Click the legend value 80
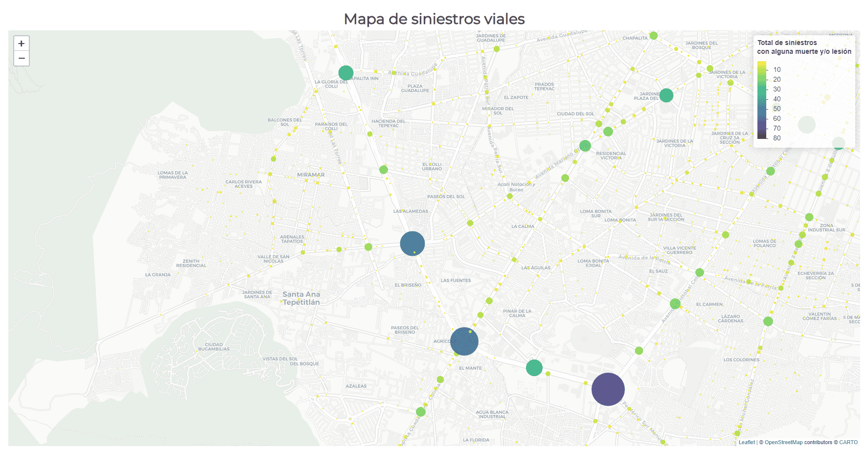 [777, 138]
